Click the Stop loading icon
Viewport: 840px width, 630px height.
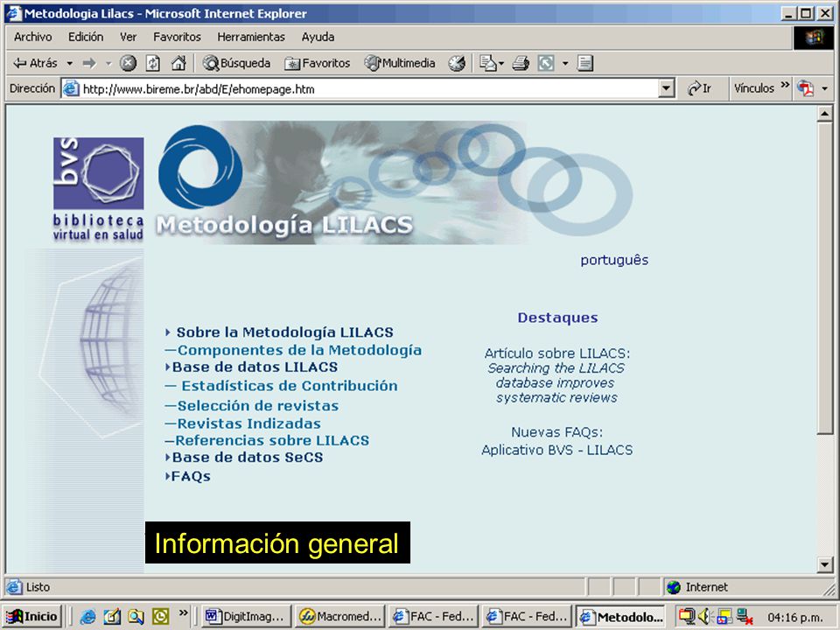[x=128, y=63]
